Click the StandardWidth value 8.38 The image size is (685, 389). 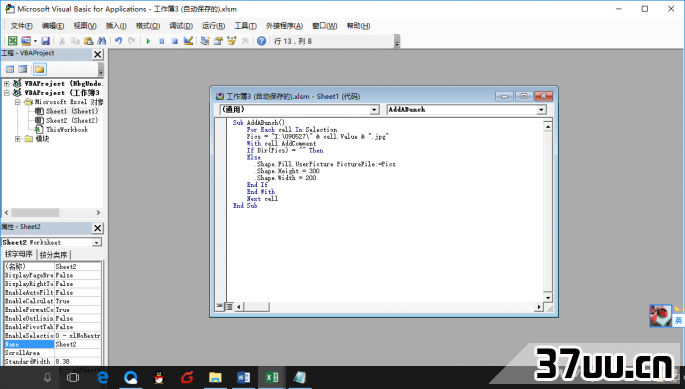coord(78,361)
